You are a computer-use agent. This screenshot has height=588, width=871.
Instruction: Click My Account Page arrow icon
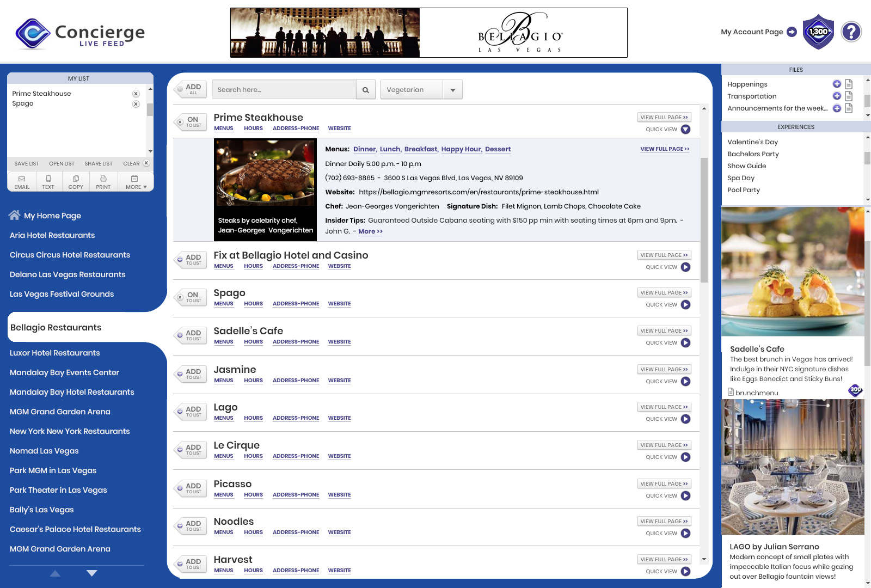point(792,32)
